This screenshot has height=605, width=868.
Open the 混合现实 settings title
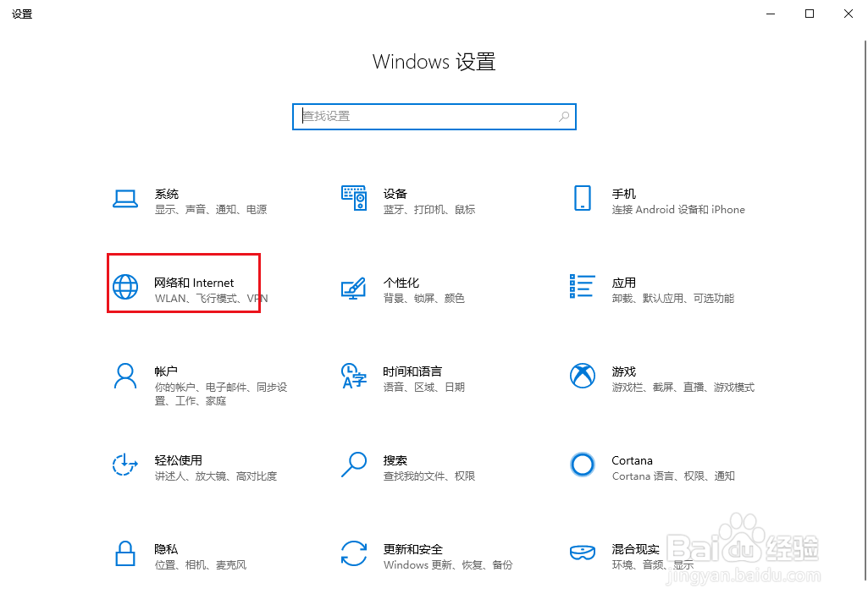click(635, 549)
